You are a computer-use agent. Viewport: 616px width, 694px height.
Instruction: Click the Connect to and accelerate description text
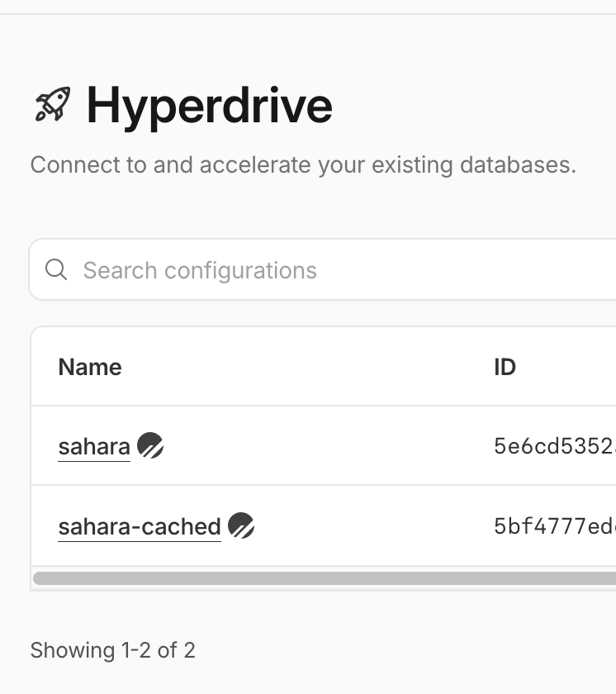(303, 165)
